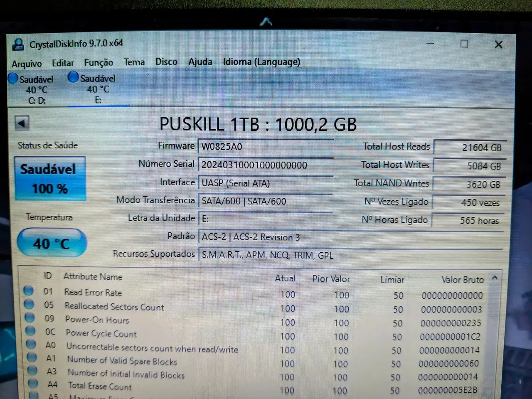The width and height of the screenshot is (532, 399).
Task: Open the Função menu
Action: click(x=99, y=63)
